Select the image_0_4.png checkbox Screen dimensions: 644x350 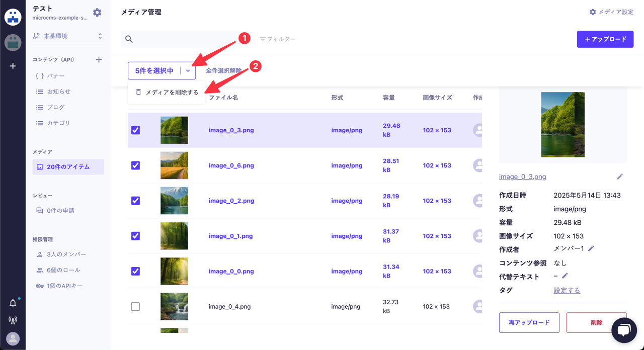click(x=135, y=306)
